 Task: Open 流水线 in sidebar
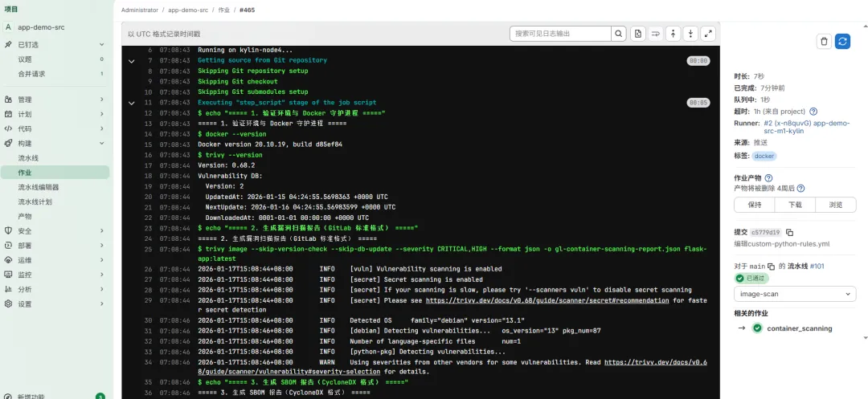click(x=28, y=158)
